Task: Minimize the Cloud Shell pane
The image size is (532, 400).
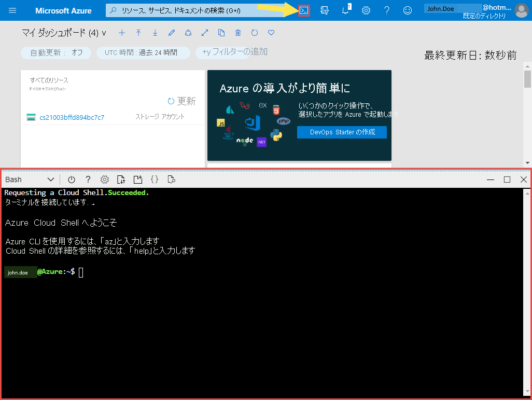Action: [491, 180]
